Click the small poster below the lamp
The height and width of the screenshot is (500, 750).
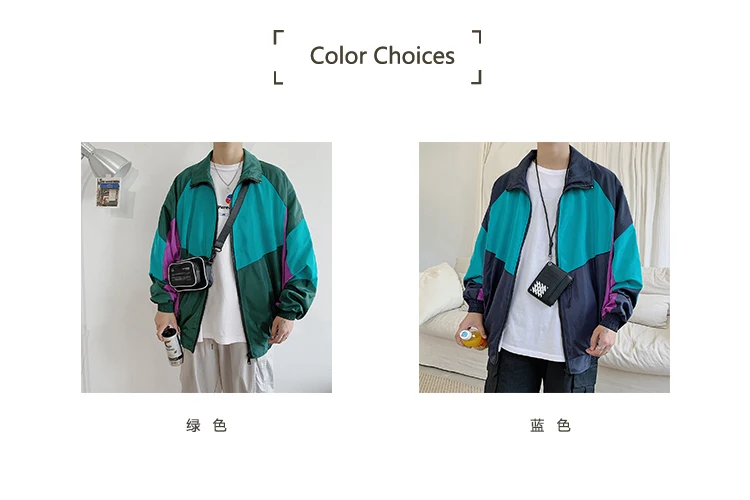[108, 192]
